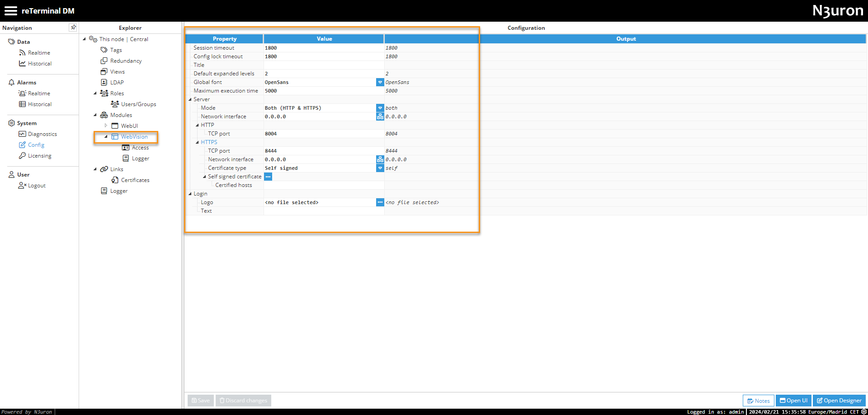Collapse the HTTP property group
Image resolution: width=868 pixels, height=415 pixels.
pyautogui.click(x=197, y=125)
